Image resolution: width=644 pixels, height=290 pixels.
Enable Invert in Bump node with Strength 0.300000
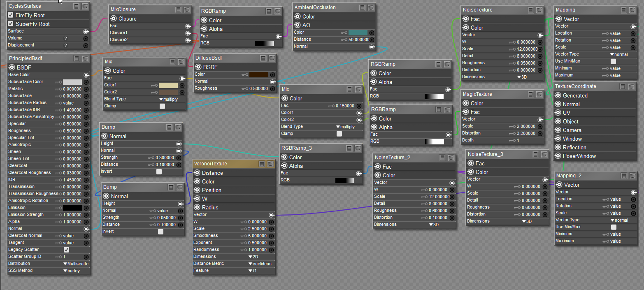tap(159, 172)
